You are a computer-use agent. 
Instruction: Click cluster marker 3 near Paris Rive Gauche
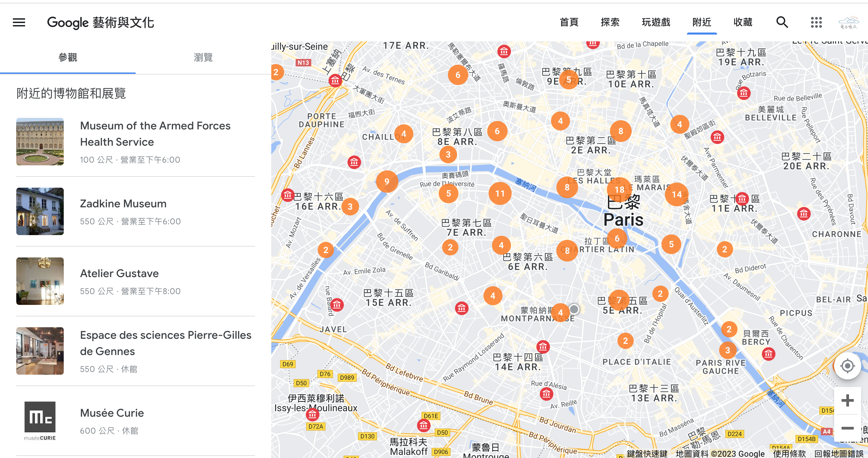(x=728, y=350)
